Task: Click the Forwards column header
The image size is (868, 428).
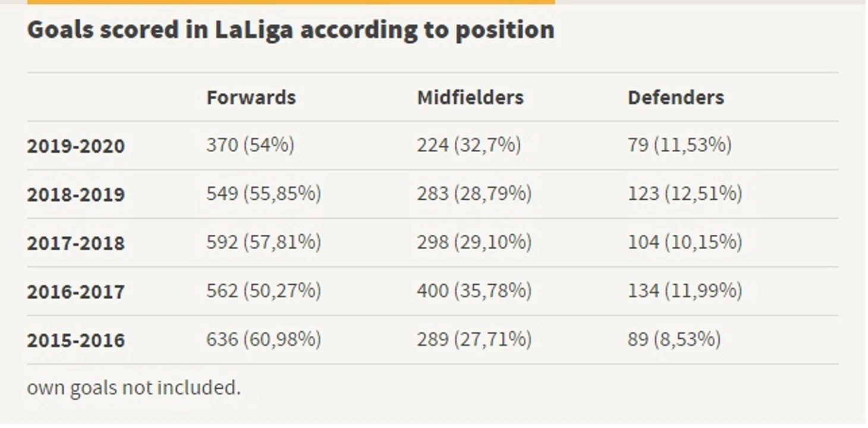Action: pos(251,97)
